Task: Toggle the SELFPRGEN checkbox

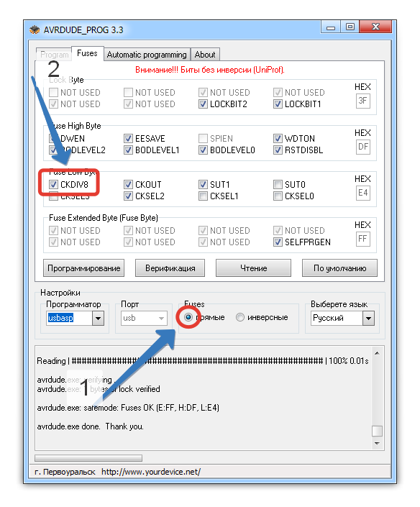Action: [278, 242]
